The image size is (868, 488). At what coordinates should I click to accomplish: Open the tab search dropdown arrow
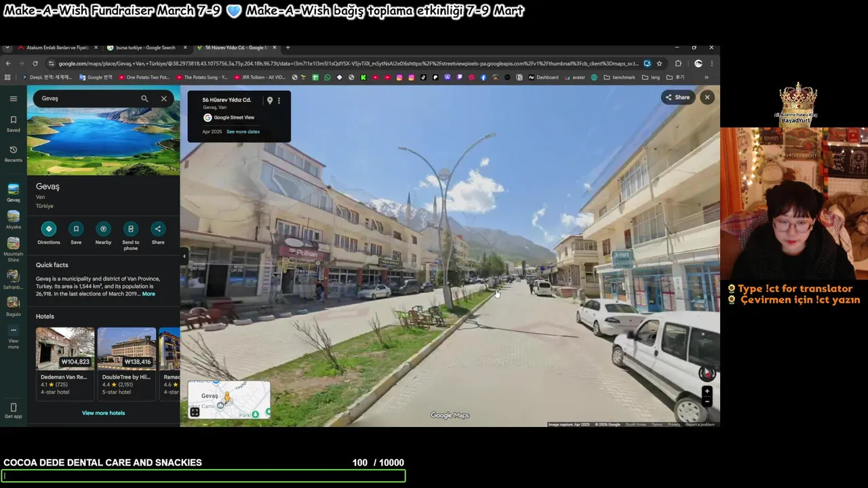click(7, 47)
